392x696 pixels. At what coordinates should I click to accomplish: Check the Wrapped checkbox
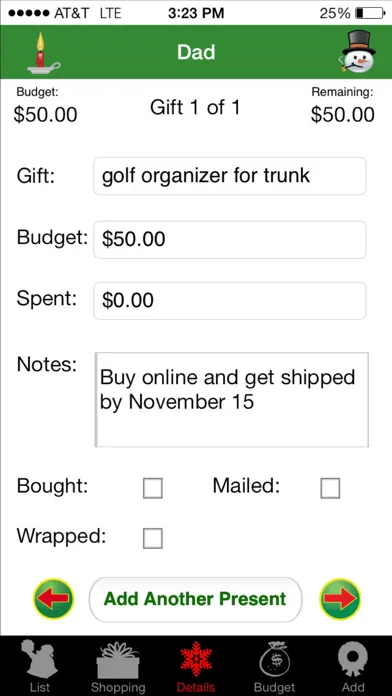(153, 538)
